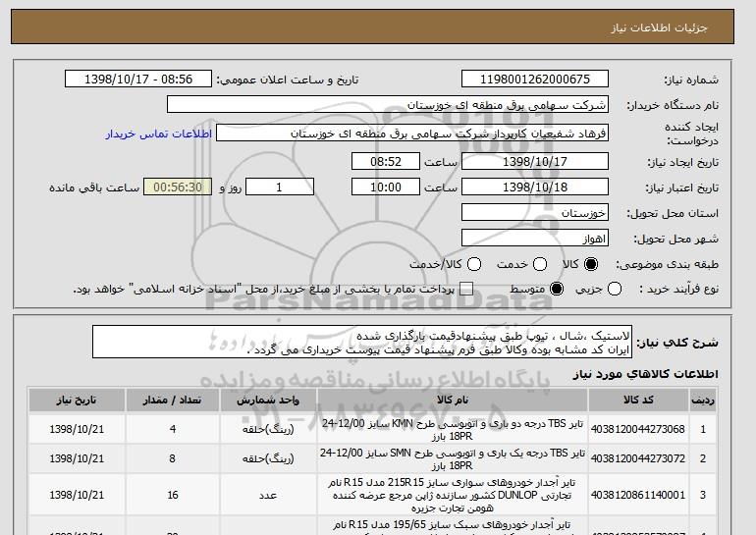
Task: Click the buyer name field شرکت سهامی برق
Action: (x=388, y=105)
